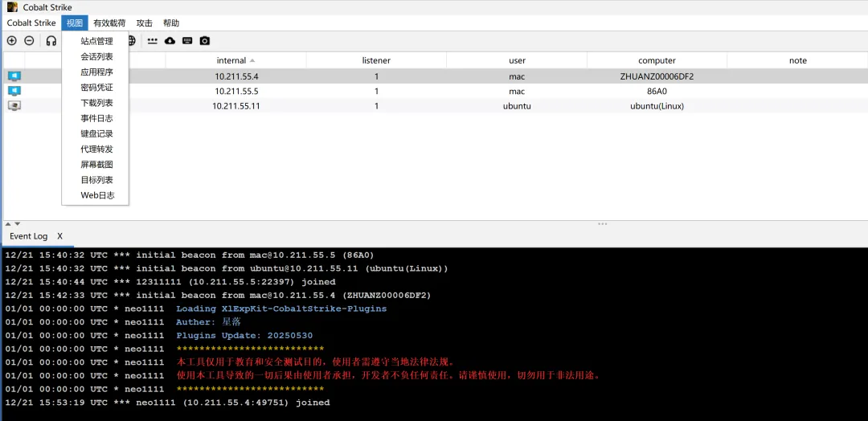Open screenshots via the camera icon

[205, 40]
